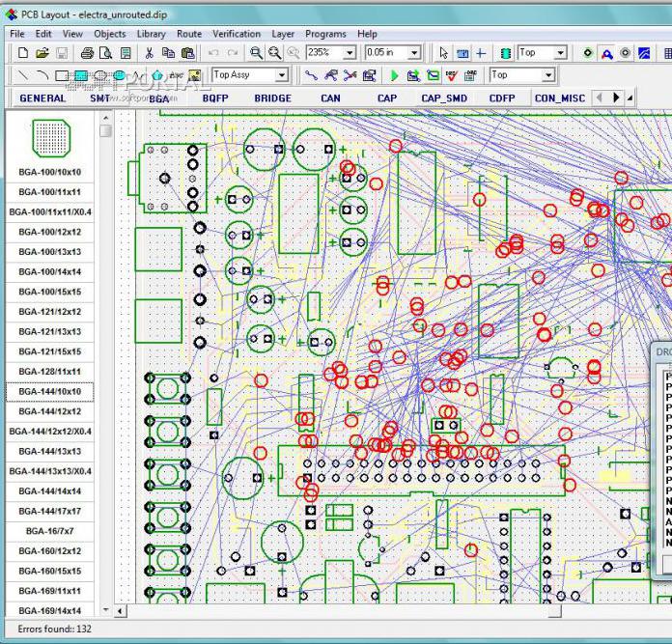
Task: Switch to the BRIDGE library tab
Action: click(272, 98)
